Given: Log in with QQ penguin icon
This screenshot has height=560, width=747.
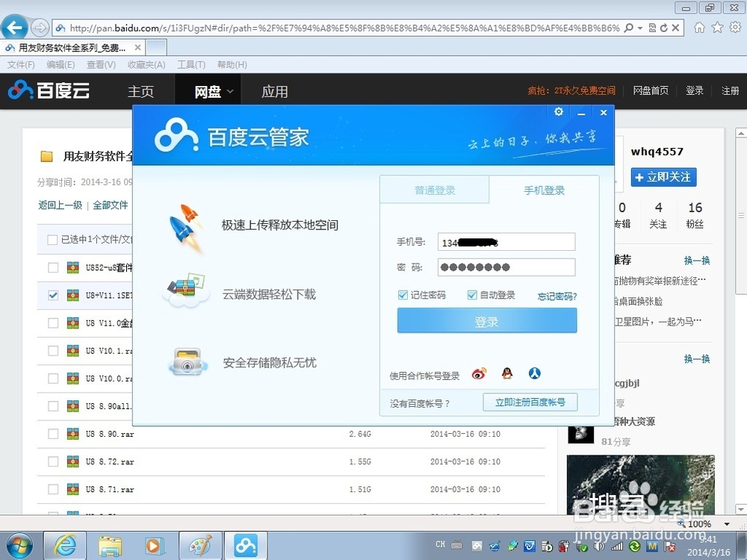Looking at the screenshot, I should [507, 374].
